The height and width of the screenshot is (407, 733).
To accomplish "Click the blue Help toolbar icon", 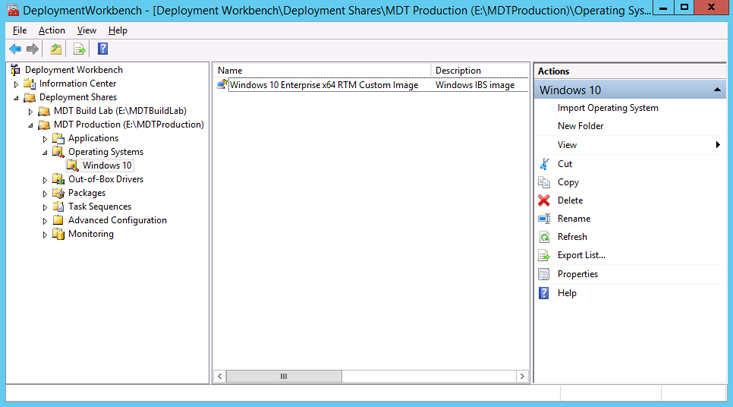I will pos(103,49).
